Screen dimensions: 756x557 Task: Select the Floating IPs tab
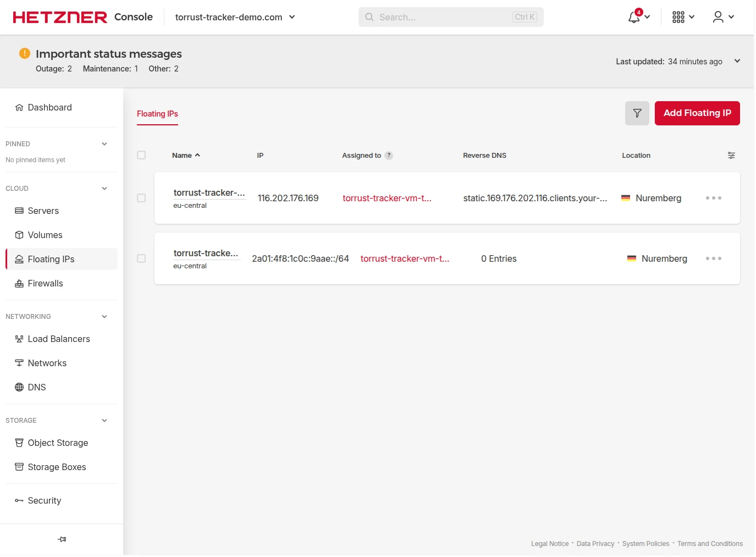[x=157, y=114]
